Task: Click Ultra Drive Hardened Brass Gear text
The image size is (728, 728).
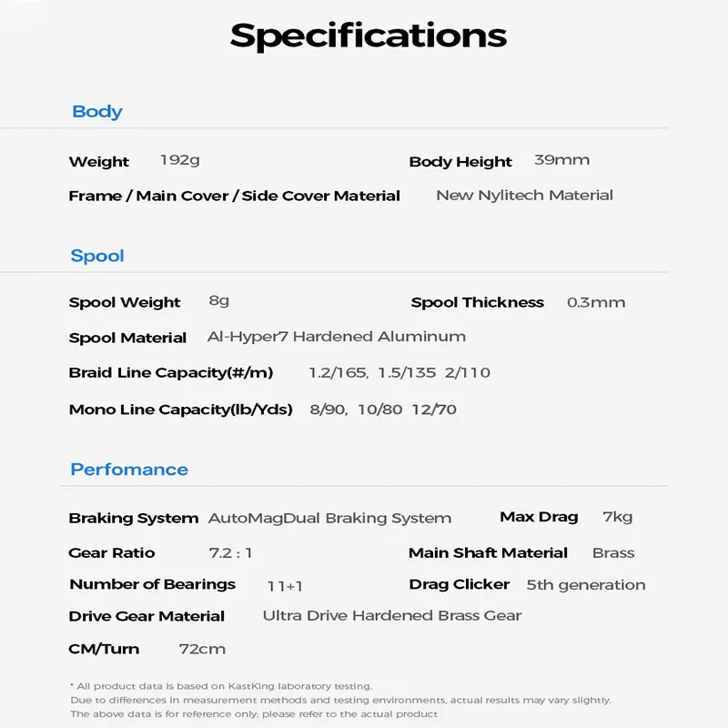Action: click(392, 616)
